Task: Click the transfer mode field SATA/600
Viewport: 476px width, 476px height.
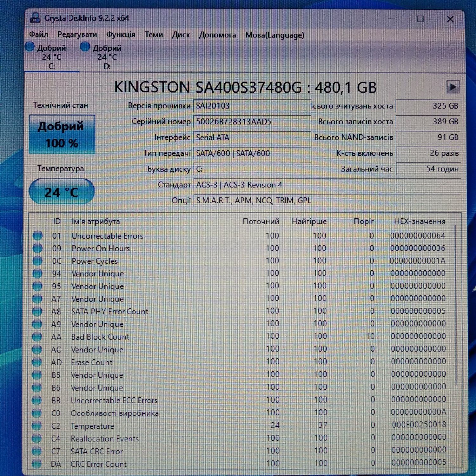Action: coord(252,153)
